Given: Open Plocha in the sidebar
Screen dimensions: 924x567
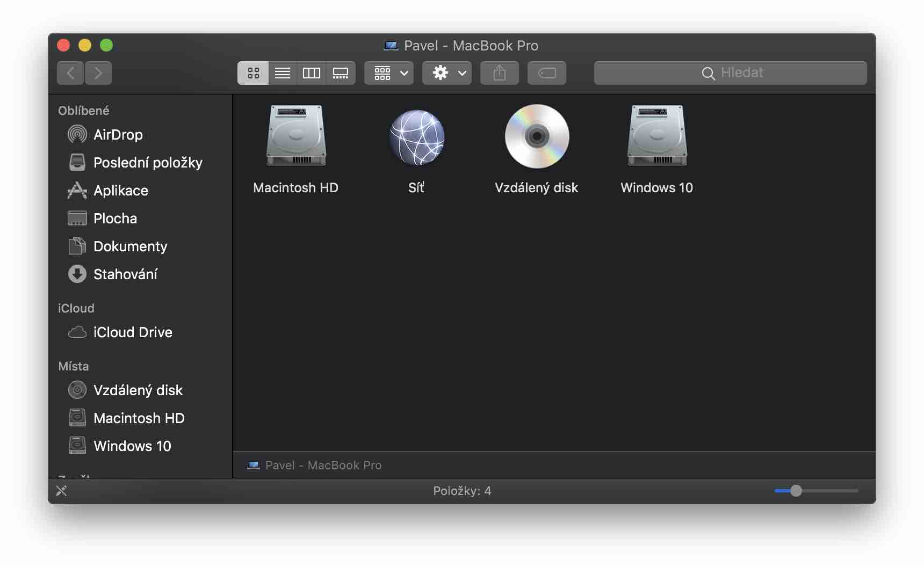Looking at the screenshot, I should (140, 218).
